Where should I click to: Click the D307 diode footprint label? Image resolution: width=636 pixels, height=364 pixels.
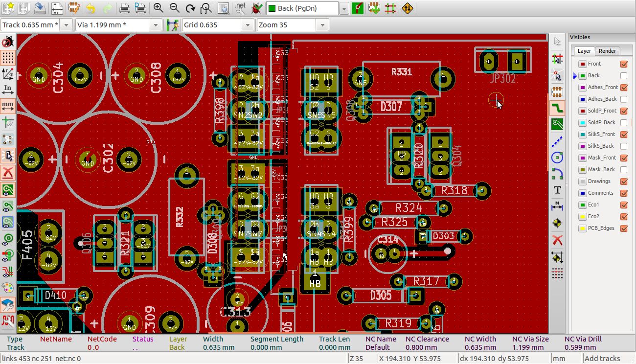391,107
